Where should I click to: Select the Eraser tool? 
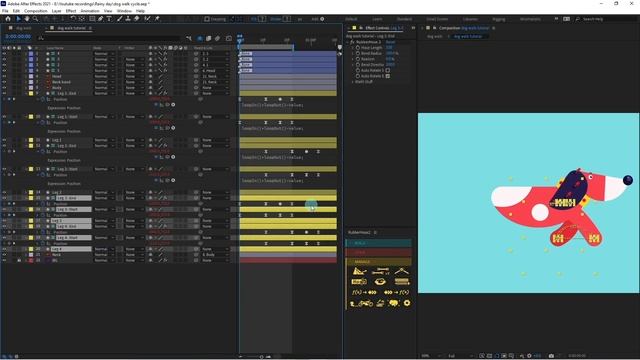pyautogui.click(x=137, y=19)
